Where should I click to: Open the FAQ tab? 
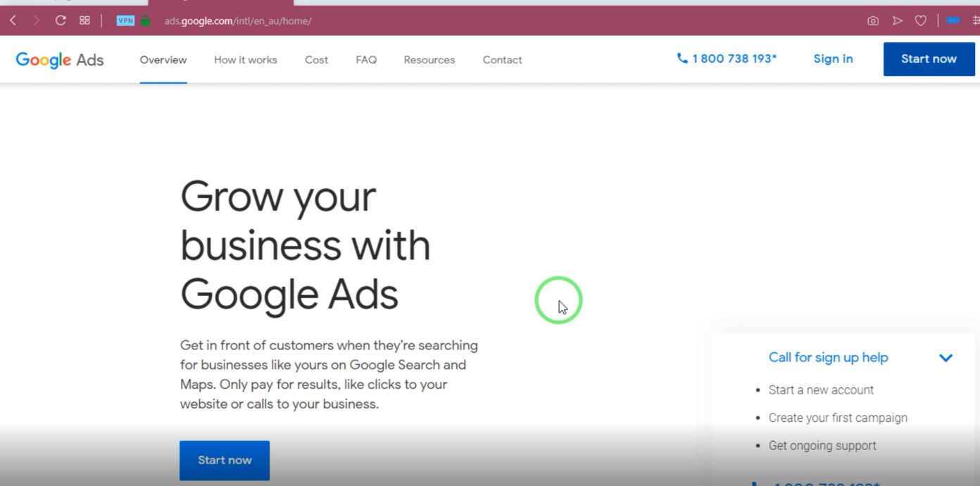pyautogui.click(x=366, y=60)
